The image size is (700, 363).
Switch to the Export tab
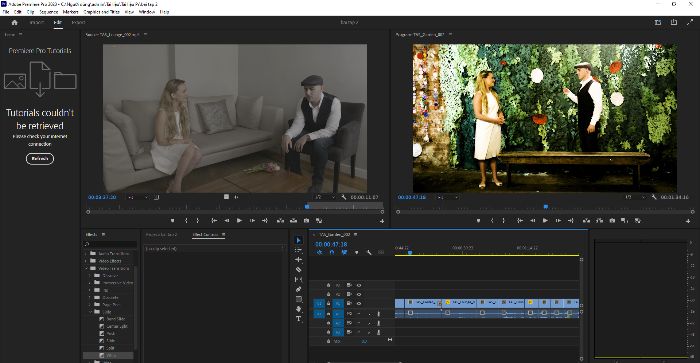point(79,22)
